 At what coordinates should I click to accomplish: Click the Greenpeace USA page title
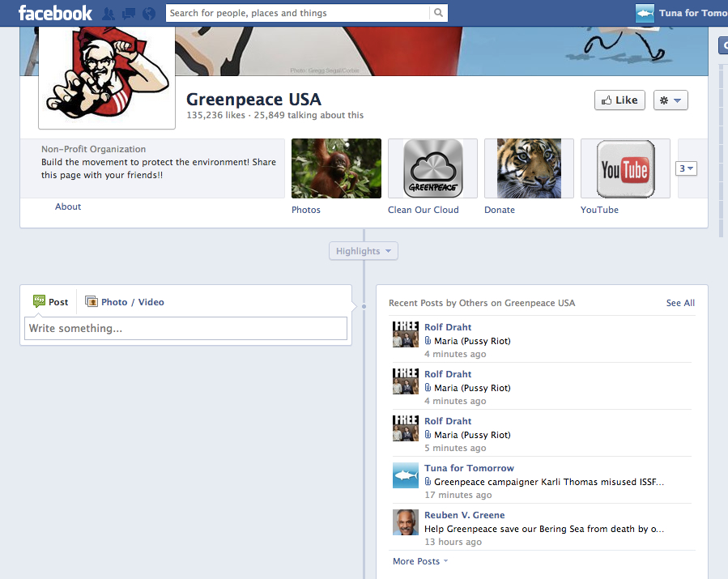pos(253,100)
